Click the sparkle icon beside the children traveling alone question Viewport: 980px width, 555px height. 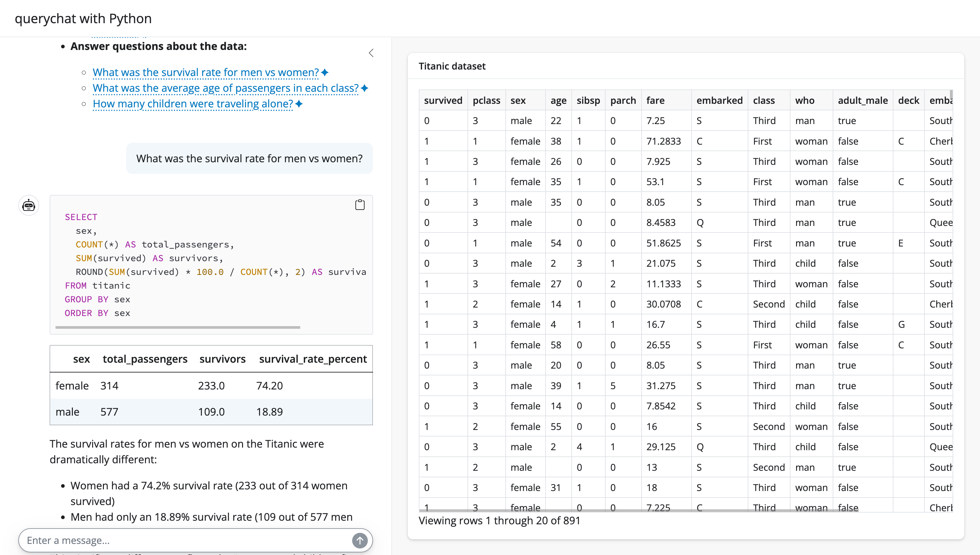click(298, 104)
